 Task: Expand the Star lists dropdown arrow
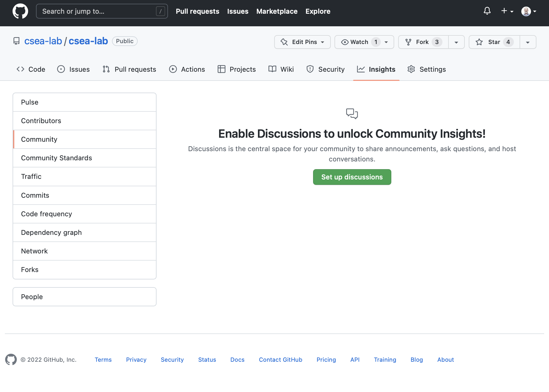[x=528, y=42]
